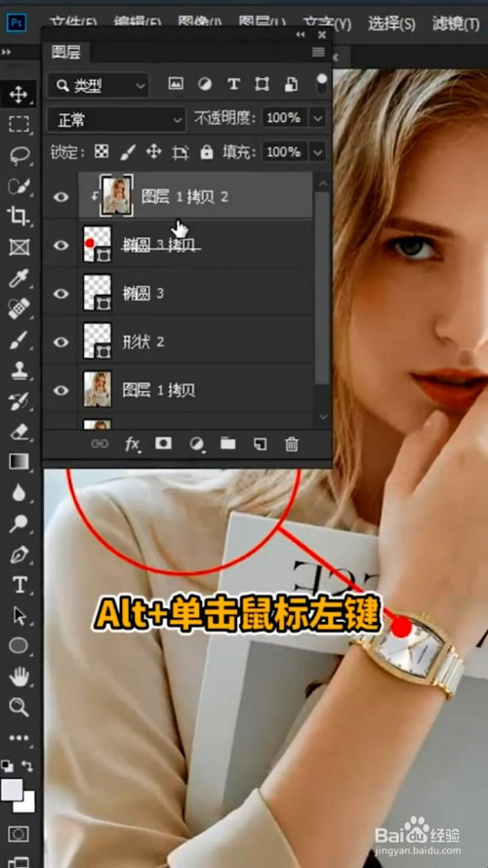Swap foreground and background colors
488x868 pixels.
coord(27,766)
